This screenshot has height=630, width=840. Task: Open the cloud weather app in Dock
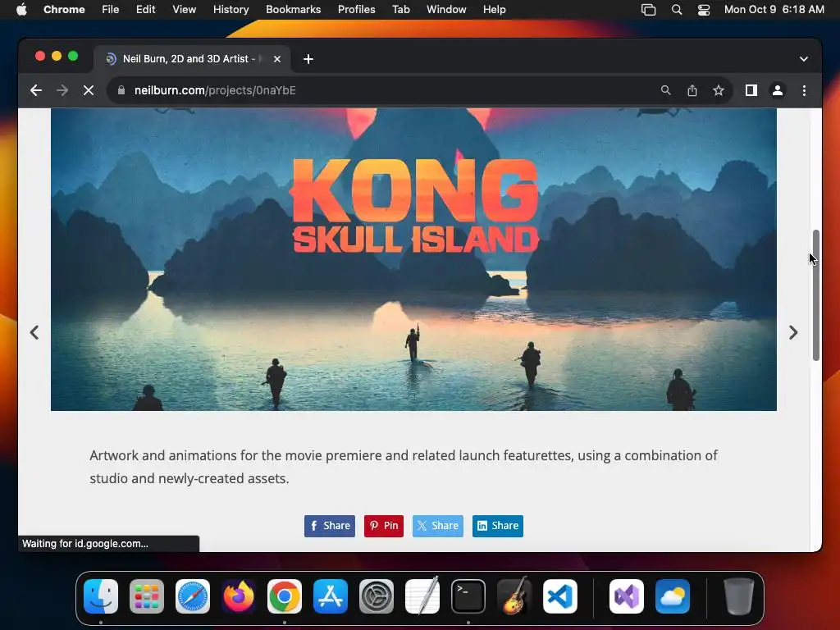pos(673,596)
